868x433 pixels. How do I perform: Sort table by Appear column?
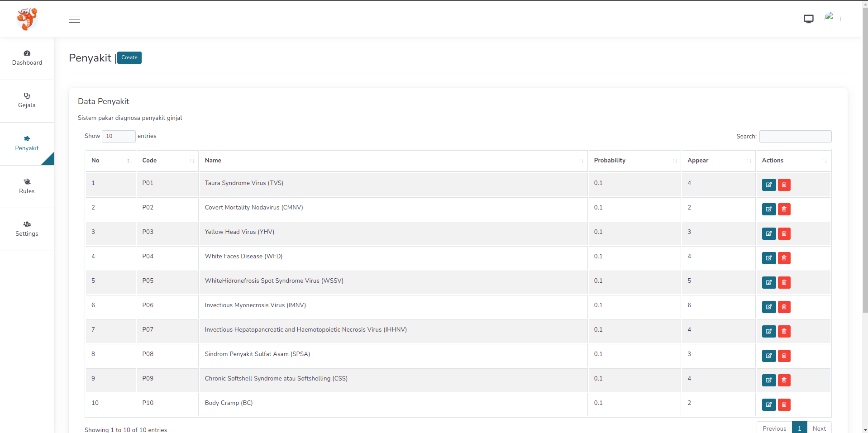point(718,161)
